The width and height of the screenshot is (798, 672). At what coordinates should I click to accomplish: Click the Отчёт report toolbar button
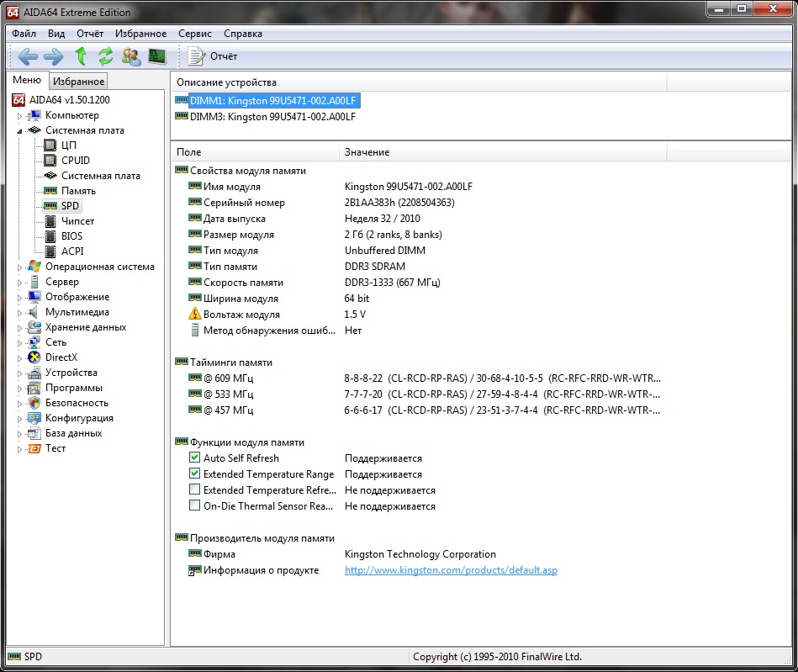(x=212, y=56)
